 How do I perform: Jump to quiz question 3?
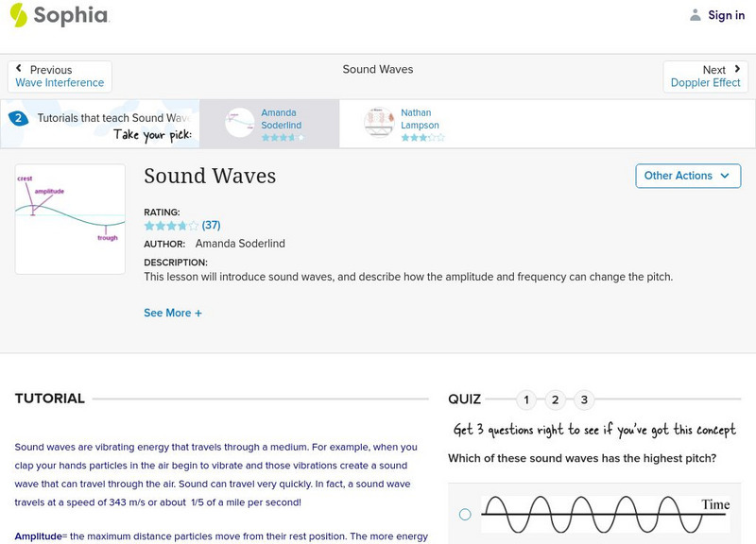click(585, 399)
